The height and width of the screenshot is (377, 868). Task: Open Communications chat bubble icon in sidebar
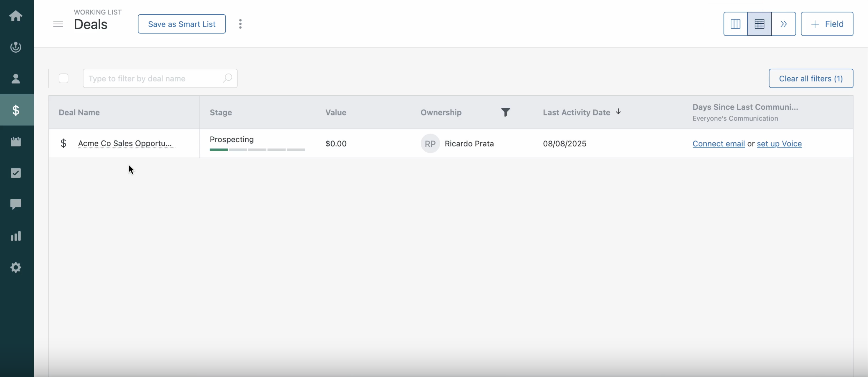pyautogui.click(x=16, y=204)
